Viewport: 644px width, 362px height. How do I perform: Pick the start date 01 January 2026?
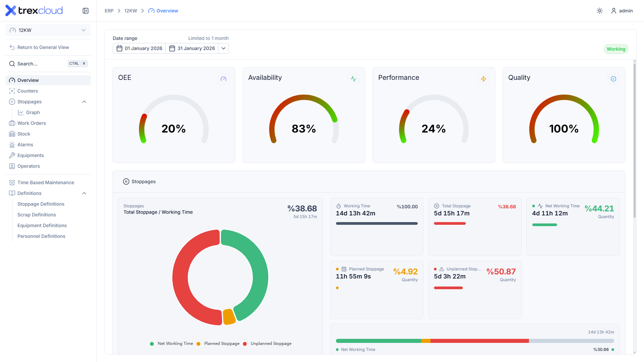click(139, 48)
